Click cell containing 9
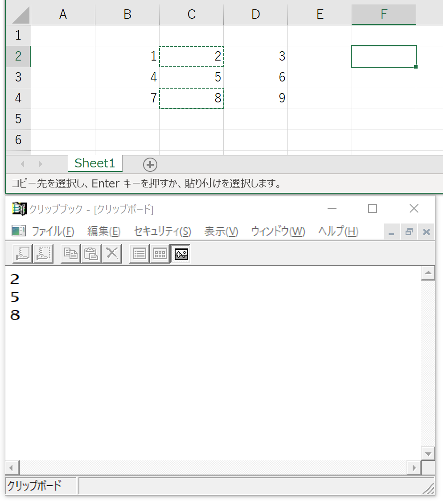Screen dimensions: 443x504 coord(256,98)
